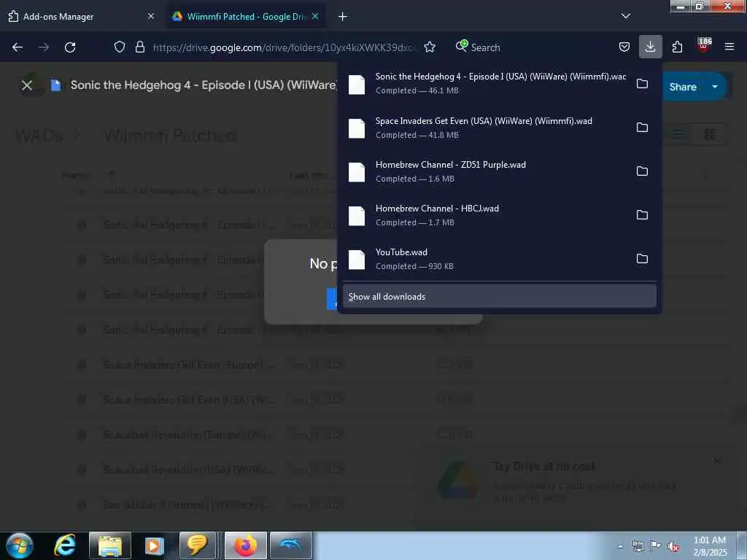Open the uBlock extension icon showing 186
This screenshot has width=747, height=560.
704,46
